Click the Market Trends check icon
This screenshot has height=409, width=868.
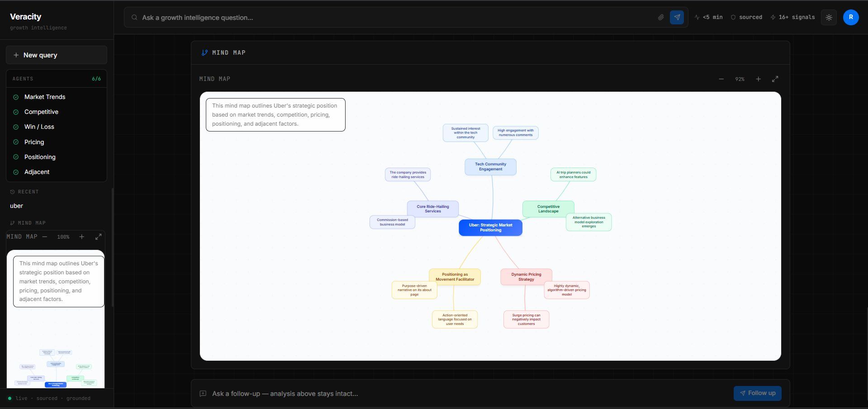coord(16,97)
